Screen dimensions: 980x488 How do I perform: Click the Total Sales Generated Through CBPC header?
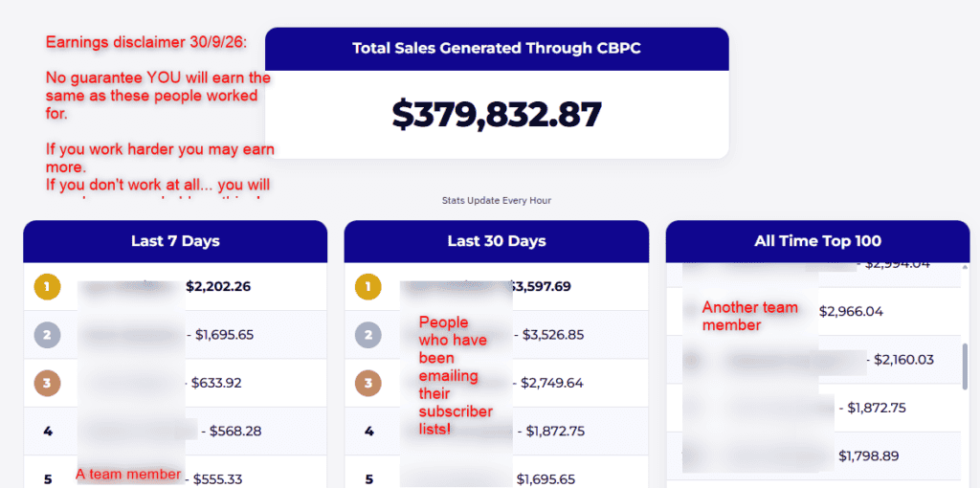[497, 49]
